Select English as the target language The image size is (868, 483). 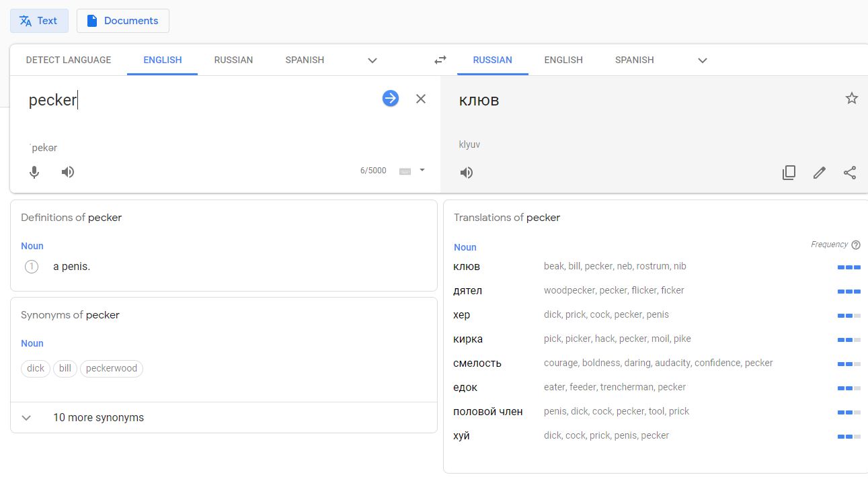(563, 60)
